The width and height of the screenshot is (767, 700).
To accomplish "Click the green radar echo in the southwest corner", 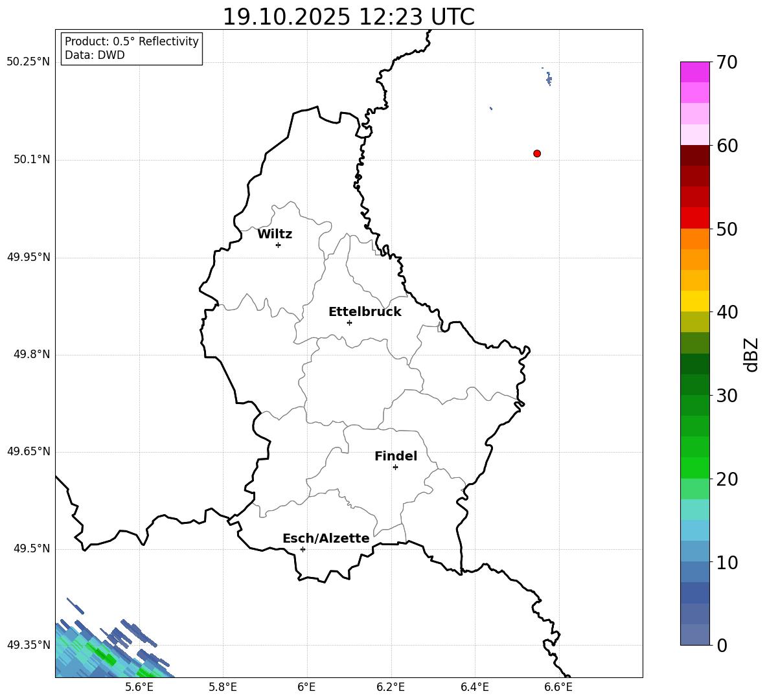I will click(105, 655).
